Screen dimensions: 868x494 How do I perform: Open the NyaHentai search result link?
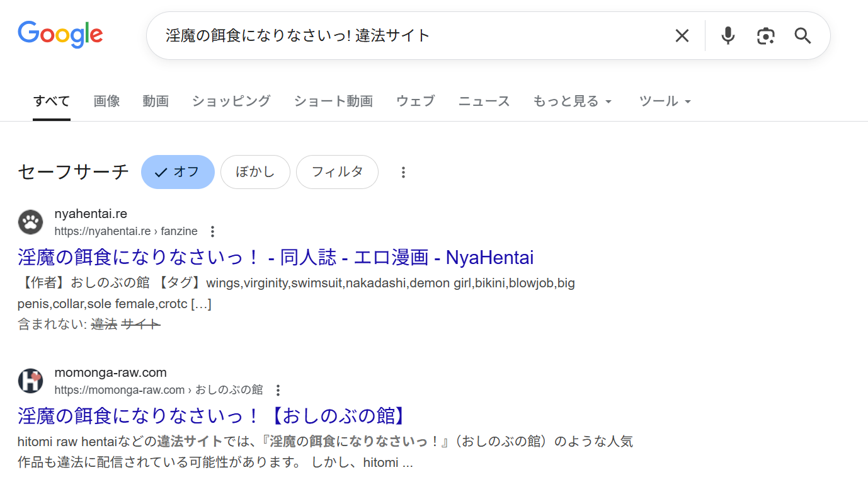coord(275,257)
